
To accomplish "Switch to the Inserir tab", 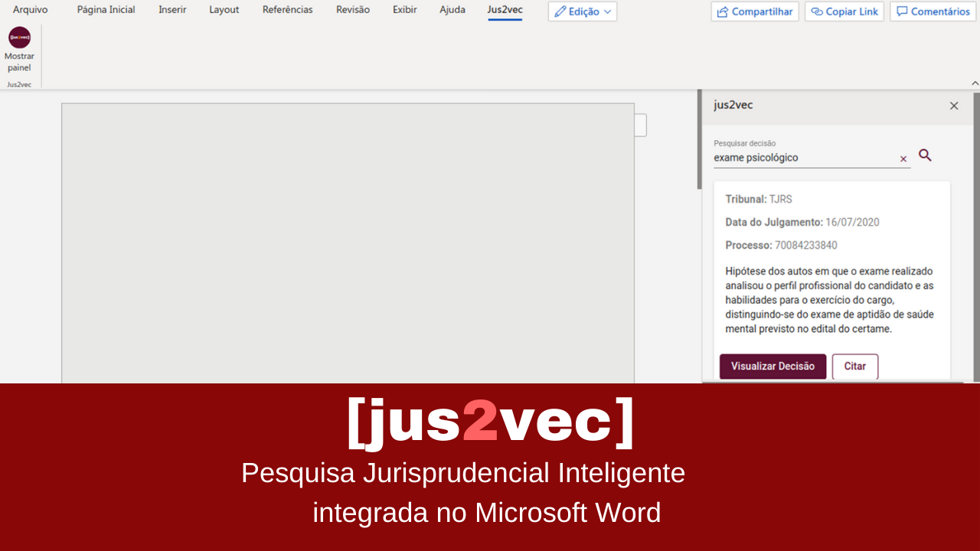I will point(172,10).
